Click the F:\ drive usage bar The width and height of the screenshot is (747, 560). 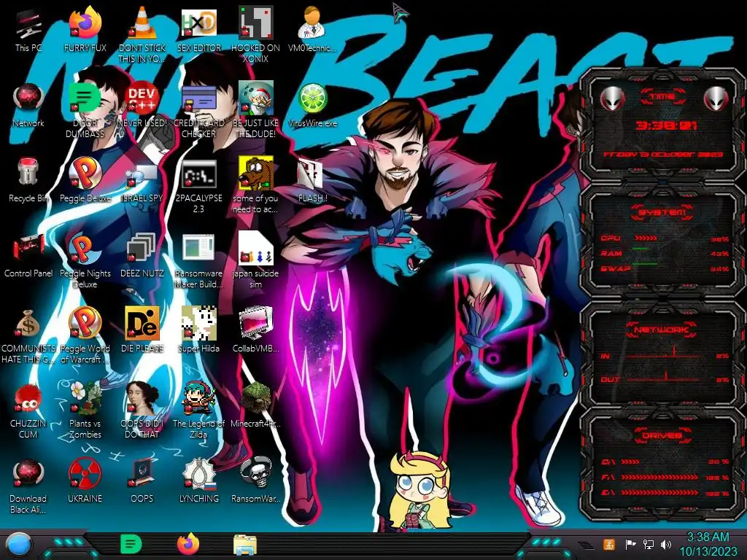click(659, 477)
